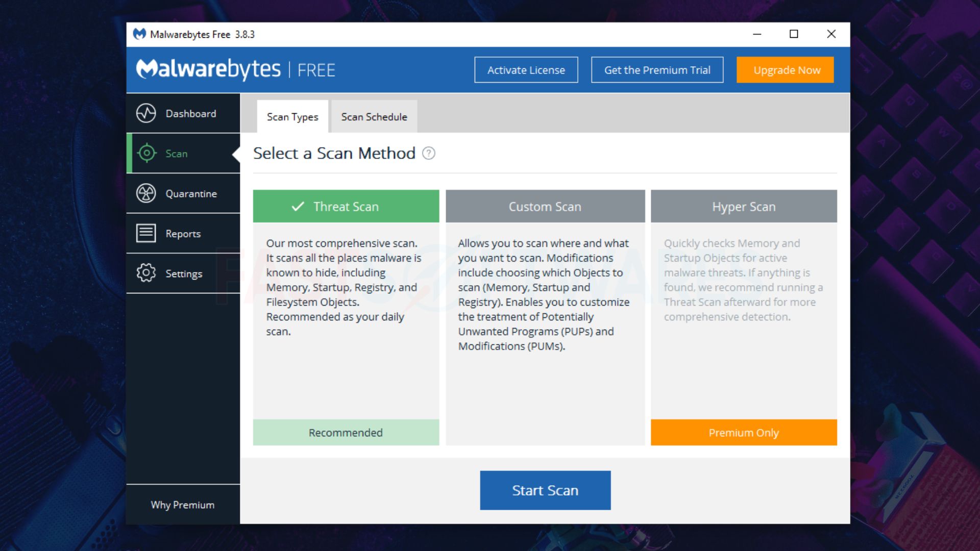Switch to the Scan Types tab

click(x=292, y=116)
